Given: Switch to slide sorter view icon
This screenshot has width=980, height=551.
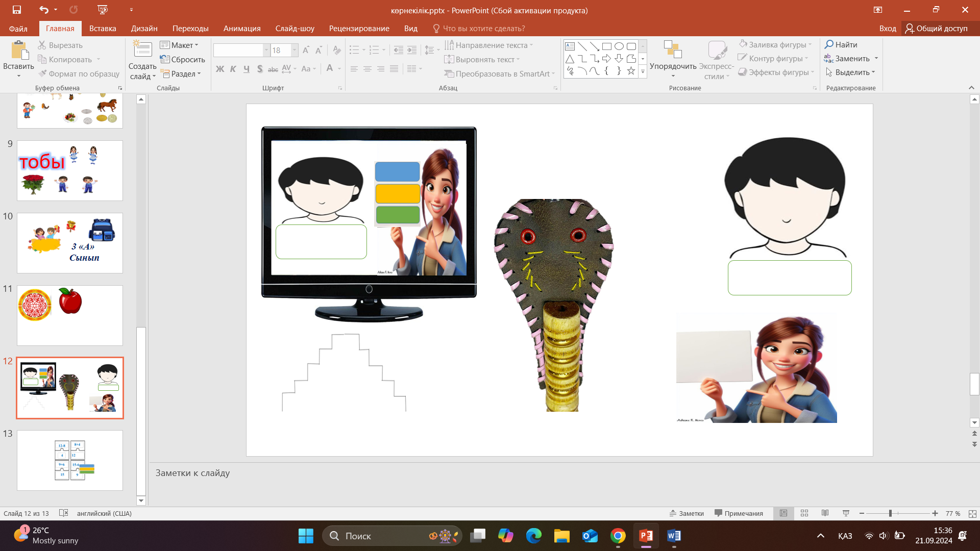Looking at the screenshot, I should click(x=804, y=513).
